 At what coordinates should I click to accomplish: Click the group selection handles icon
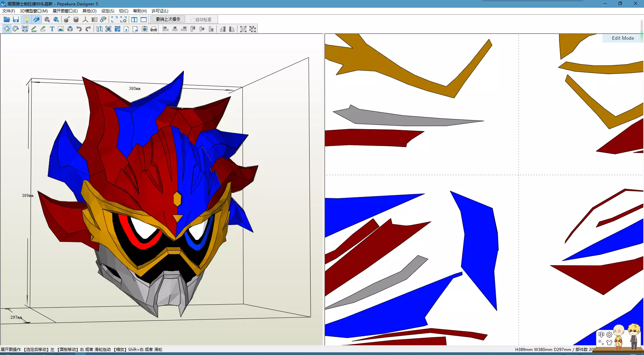tap(244, 29)
